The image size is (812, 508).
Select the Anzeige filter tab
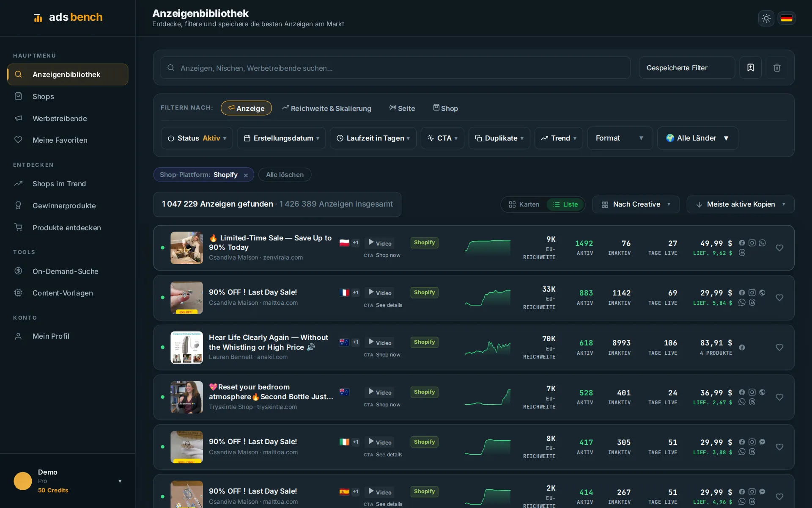click(246, 108)
